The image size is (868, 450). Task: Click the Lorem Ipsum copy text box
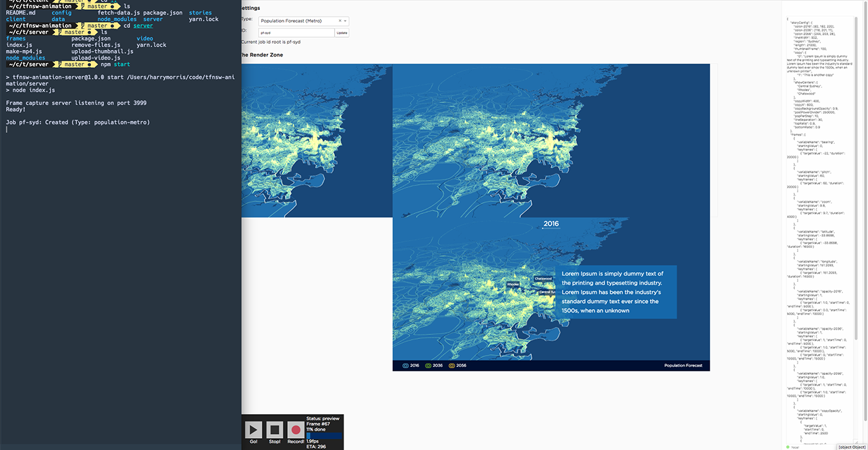pyautogui.click(x=615, y=292)
